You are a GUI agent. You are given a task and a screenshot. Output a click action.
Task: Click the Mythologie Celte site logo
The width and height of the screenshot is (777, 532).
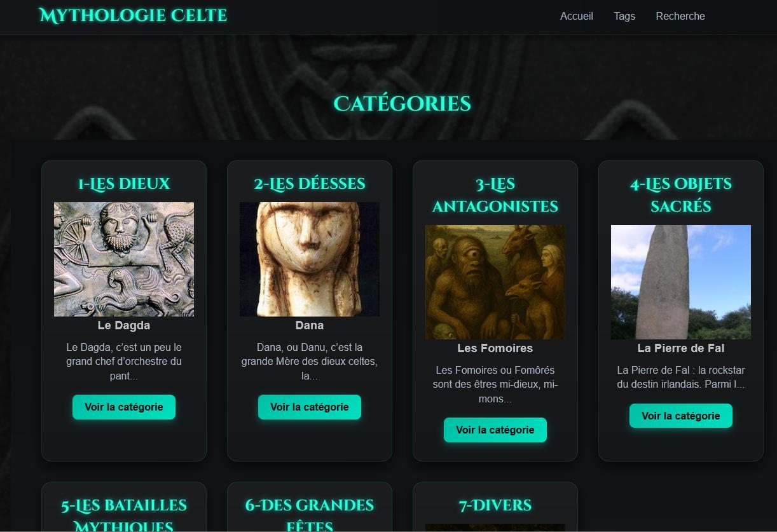coord(133,16)
